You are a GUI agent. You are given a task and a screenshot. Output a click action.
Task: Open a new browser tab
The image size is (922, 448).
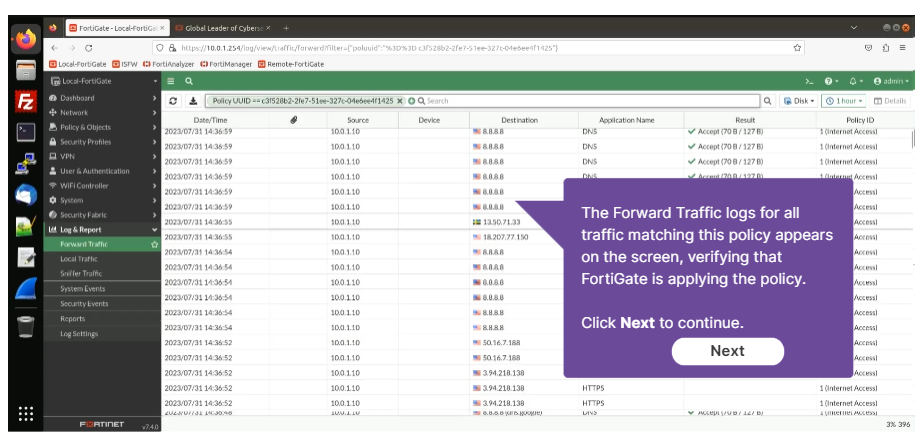[286, 28]
